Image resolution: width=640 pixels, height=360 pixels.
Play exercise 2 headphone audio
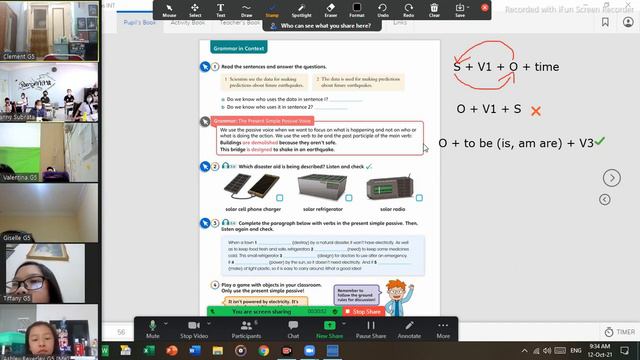click(x=226, y=166)
